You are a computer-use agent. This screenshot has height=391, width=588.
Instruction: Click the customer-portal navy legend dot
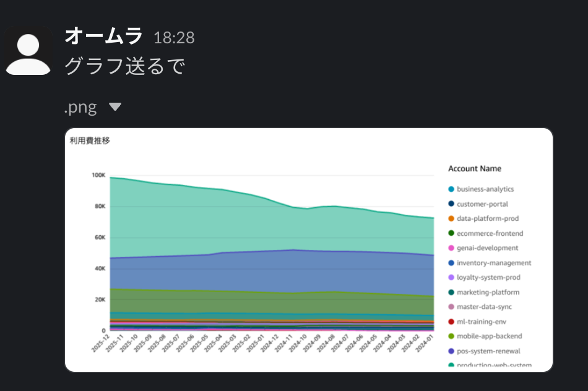click(452, 204)
